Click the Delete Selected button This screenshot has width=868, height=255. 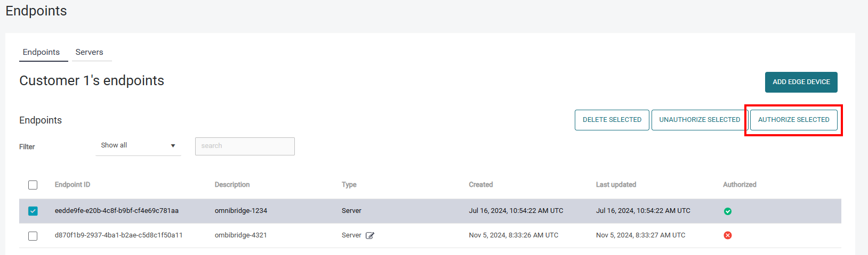(x=612, y=120)
